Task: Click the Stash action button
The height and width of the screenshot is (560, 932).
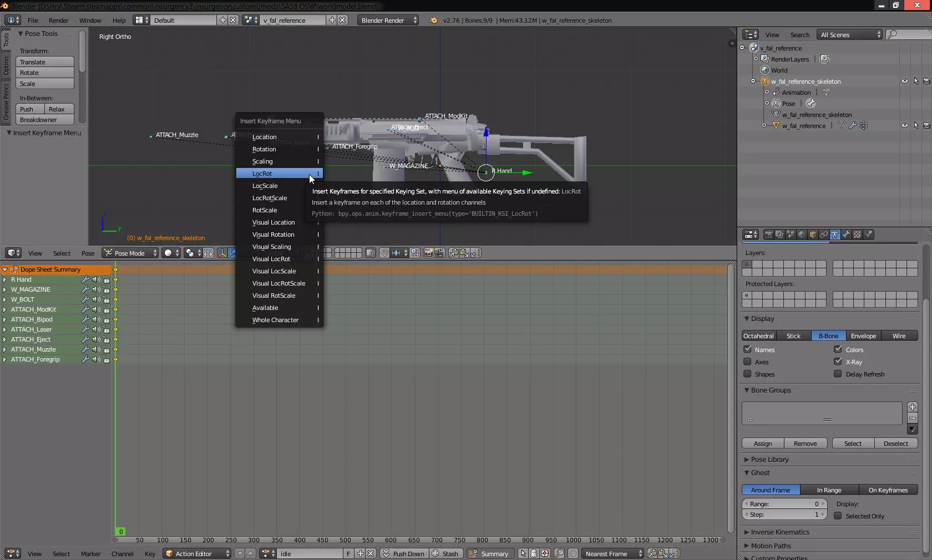Action: [445, 553]
